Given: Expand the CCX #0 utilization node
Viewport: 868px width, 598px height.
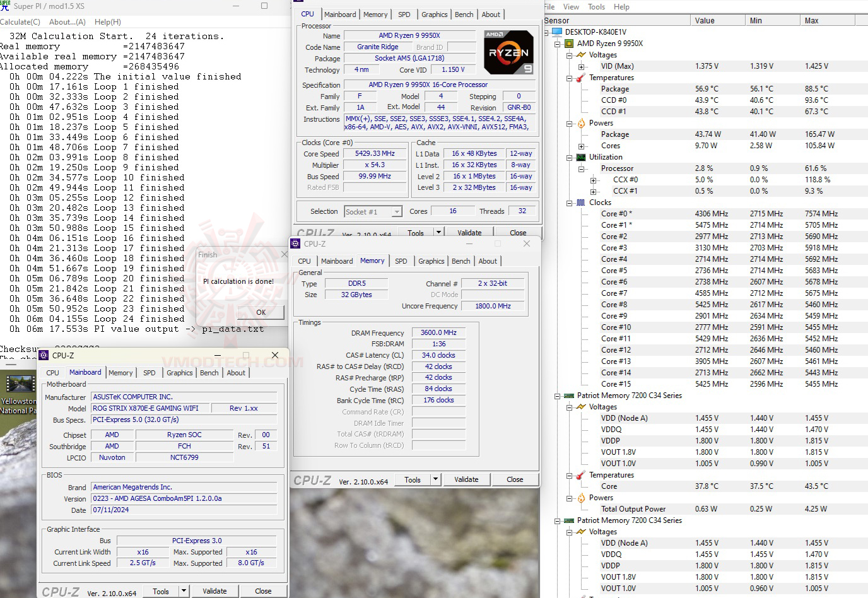Looking at the screenshot, I should [x=593, y=180].
